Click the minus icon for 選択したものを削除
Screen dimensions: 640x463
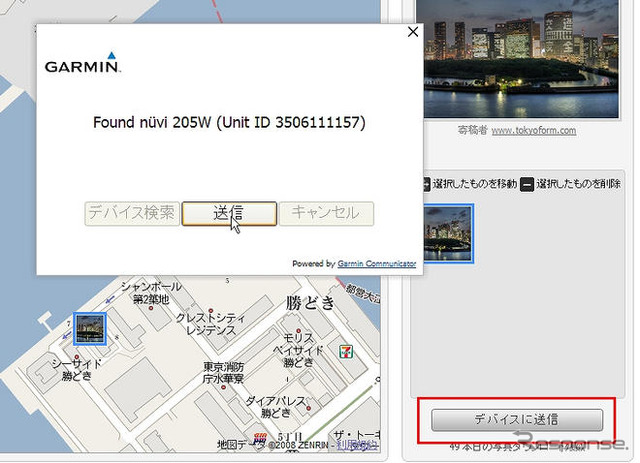[x=527, y=185]
